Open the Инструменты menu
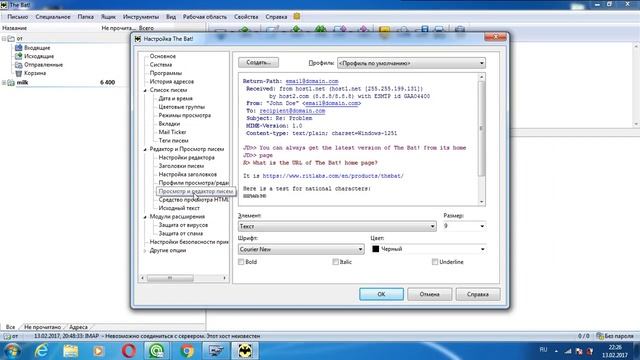Screen dimensions: 640x360 pyautogui.click(x=141, y=17)
